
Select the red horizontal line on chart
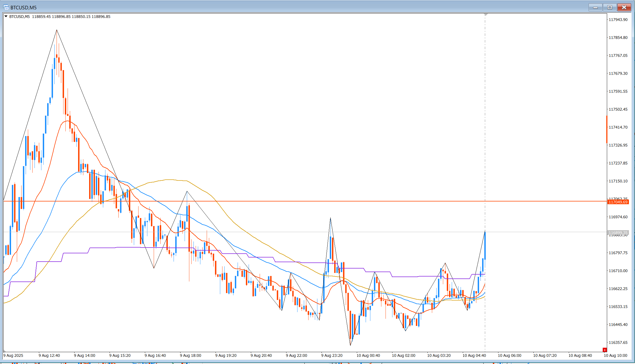[304, 201]
